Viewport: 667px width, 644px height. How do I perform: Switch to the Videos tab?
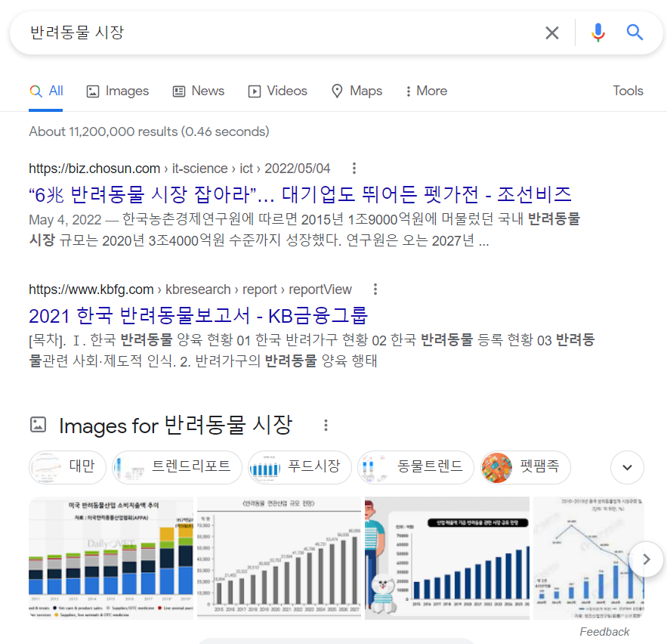coord(277,91)
